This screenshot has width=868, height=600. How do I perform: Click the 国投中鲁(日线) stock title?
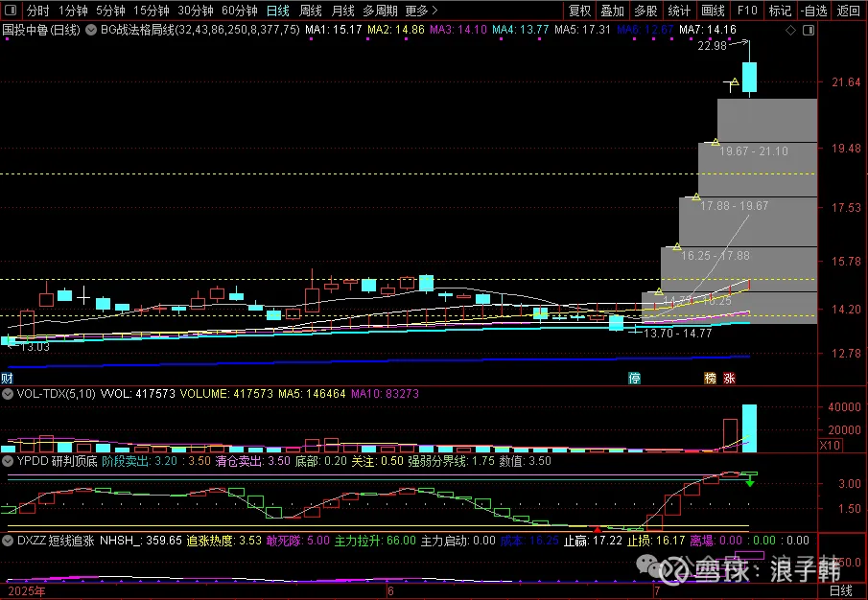(41, 30)
